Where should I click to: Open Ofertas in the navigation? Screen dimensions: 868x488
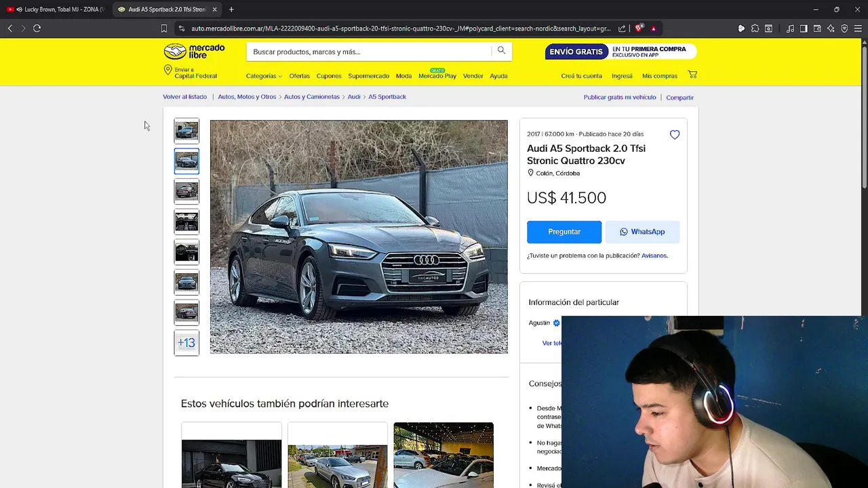[x=299, y=76]
